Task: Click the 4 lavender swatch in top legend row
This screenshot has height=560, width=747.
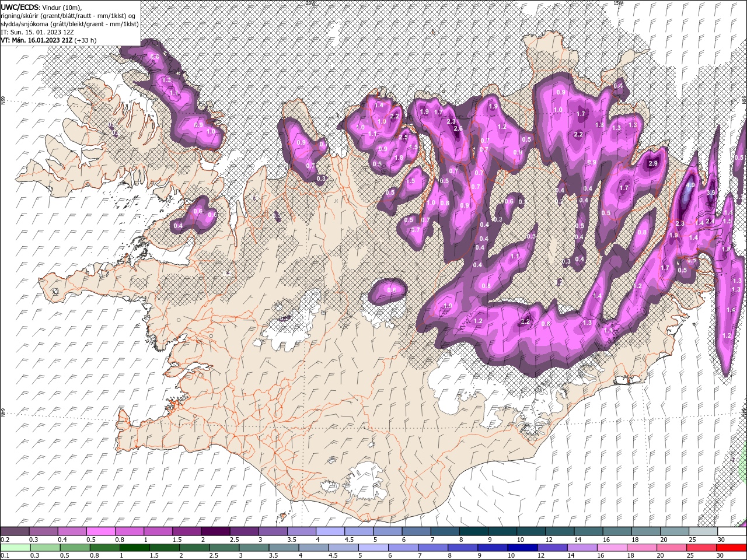Action: pyautogui.click(x=330, y=531)
